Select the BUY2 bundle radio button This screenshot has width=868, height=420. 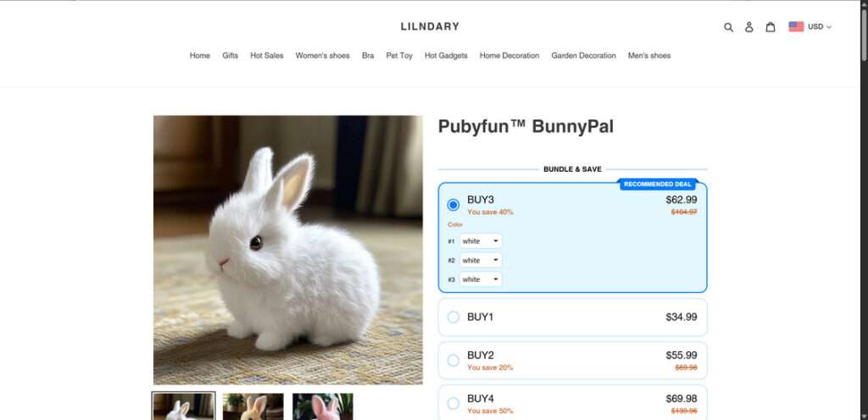pyautogui.click(x=453, y=361)
